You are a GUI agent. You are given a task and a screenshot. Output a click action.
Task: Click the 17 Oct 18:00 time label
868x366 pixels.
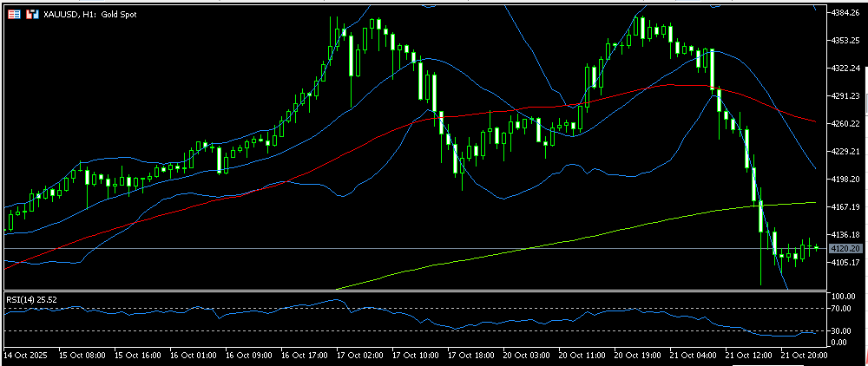point(470,354)
